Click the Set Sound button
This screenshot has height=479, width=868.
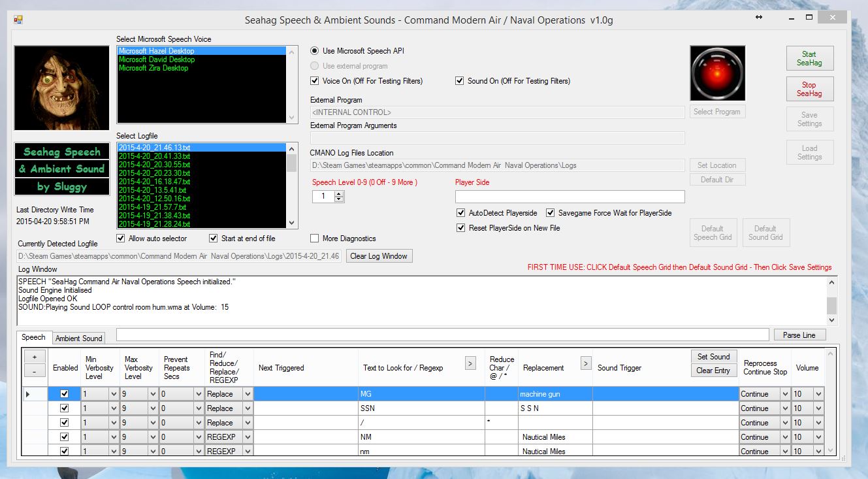coord(713,357)
